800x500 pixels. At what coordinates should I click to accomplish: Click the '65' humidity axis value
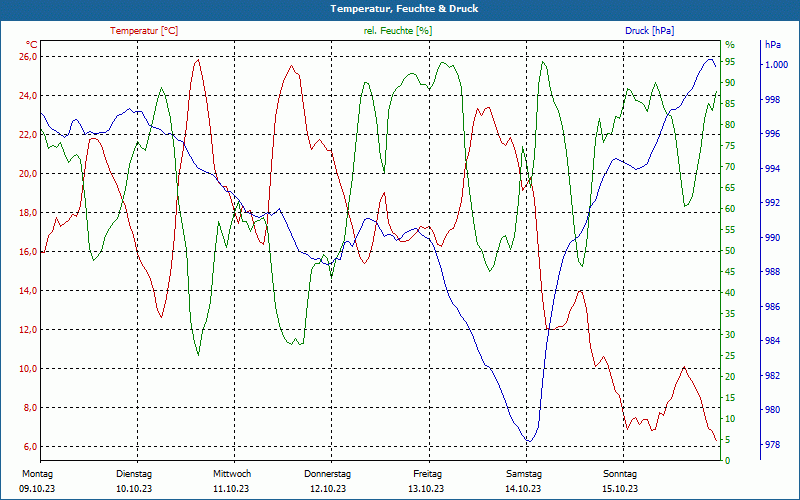(x=730, y=188)
